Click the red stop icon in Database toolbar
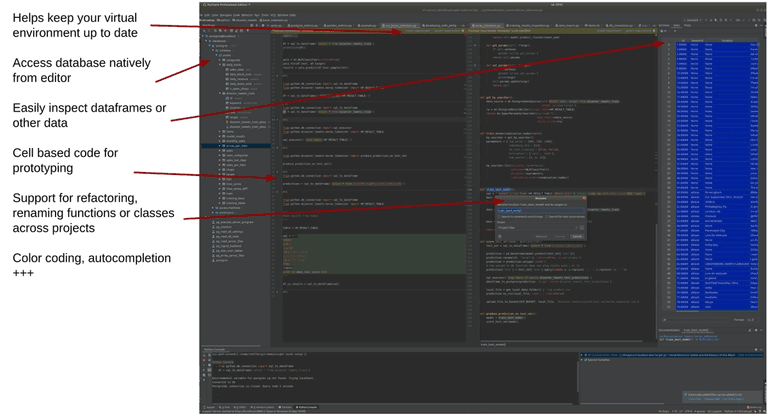Screen dimensions: 768x415 (x=225, y=30)
